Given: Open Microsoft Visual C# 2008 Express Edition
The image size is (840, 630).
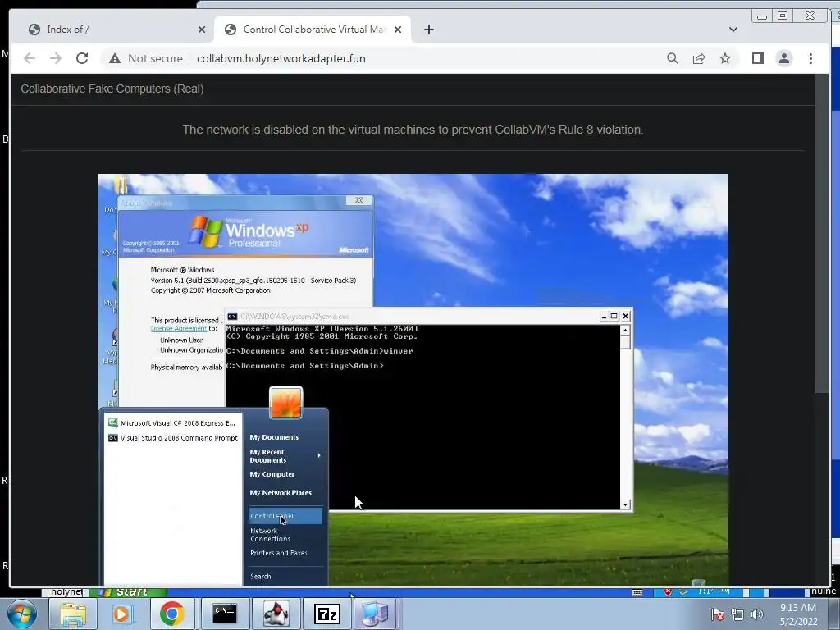Looking at the screenshot, I should coord(172,423).
